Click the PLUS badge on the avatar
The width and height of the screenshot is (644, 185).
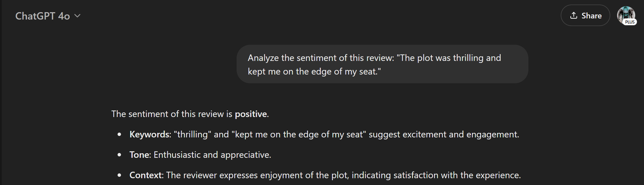630,22
